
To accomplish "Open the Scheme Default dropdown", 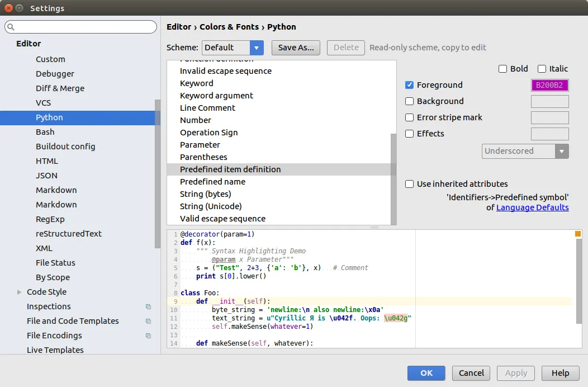I will (233, 48).
